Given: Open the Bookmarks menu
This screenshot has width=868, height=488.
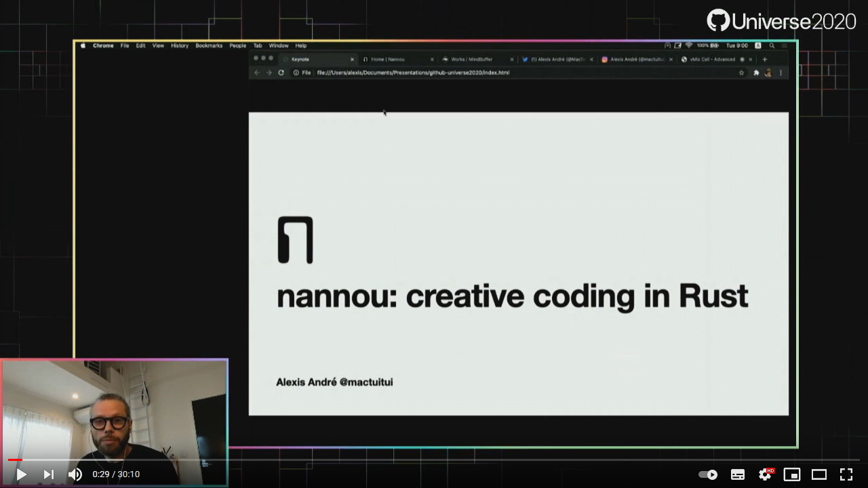Looking at the screenshot, I should click(209, 45).
